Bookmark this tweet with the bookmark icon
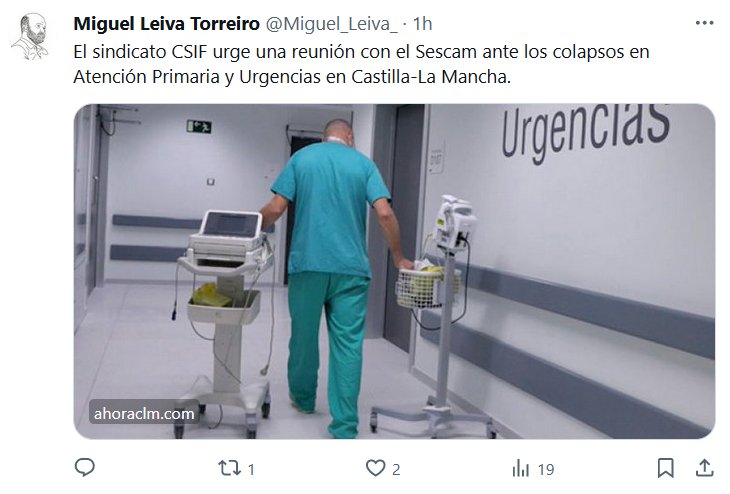 coord(666,468)
